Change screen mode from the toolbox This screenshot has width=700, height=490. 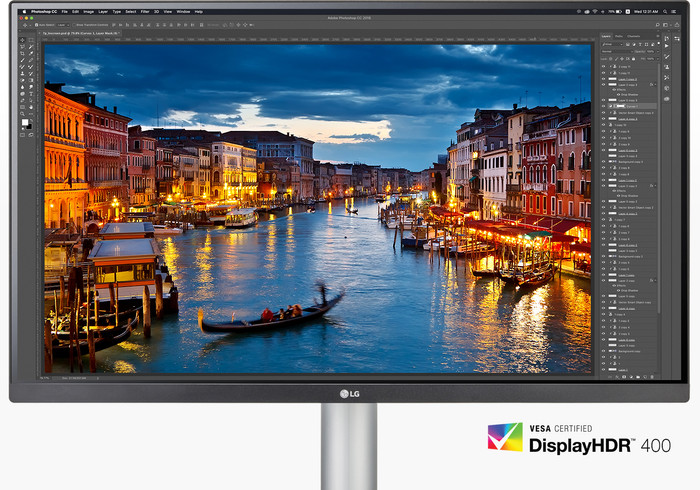[31, 135]
